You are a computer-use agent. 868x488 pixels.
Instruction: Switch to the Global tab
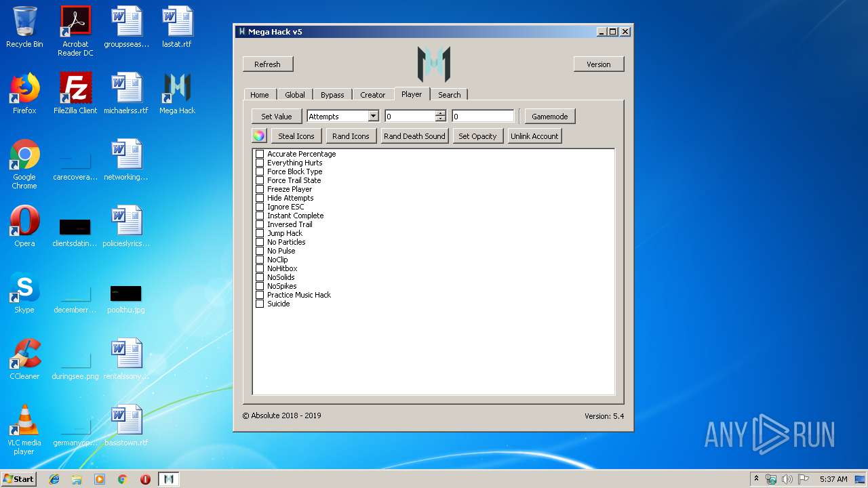[295, 95]
